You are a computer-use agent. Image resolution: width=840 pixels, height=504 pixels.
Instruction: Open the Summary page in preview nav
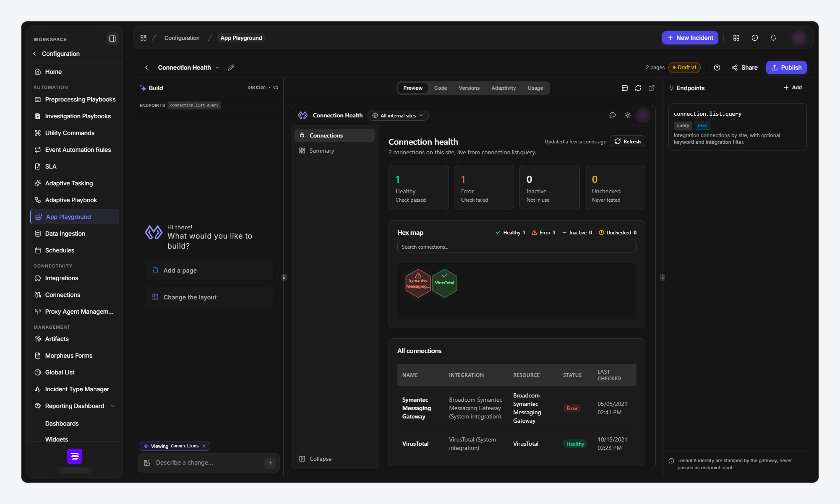pyautogui.click(x=334, y=151)
